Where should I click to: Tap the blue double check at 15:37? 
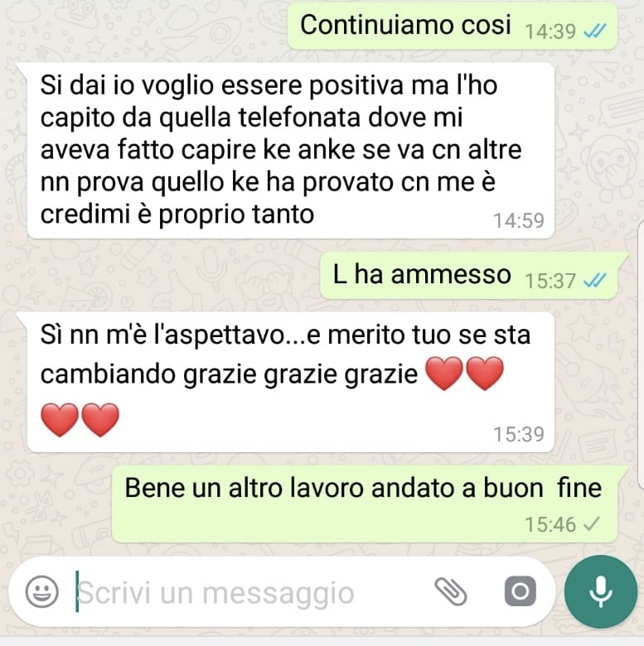[x=595, y=281]
